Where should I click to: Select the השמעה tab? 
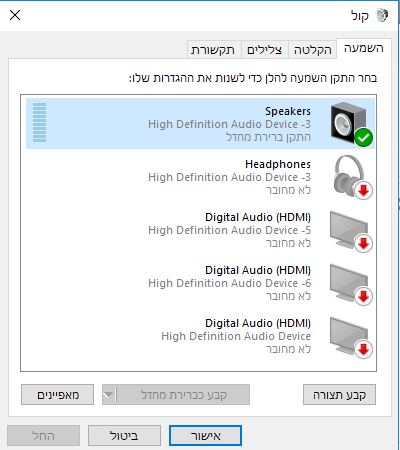tap(364, 49)
